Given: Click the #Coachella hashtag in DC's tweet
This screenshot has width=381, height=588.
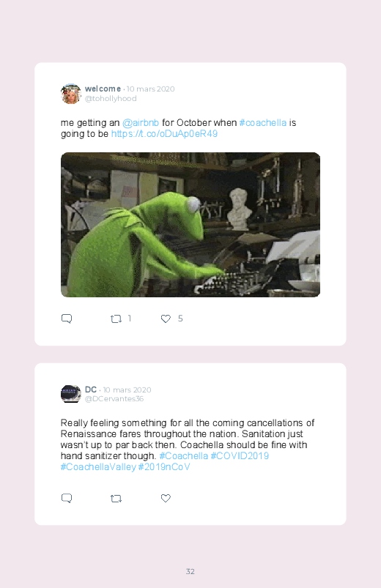Looking at the screenshot, I should pos(184,456).
